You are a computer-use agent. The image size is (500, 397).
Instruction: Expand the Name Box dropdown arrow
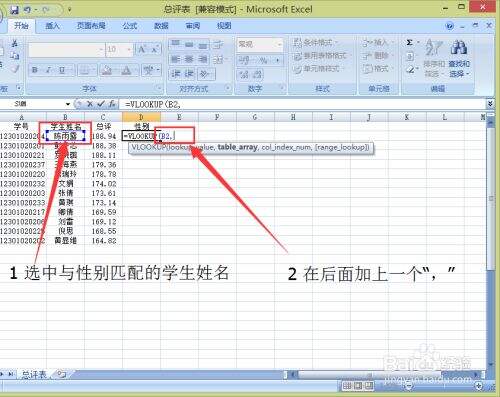[x=68, y=104]
